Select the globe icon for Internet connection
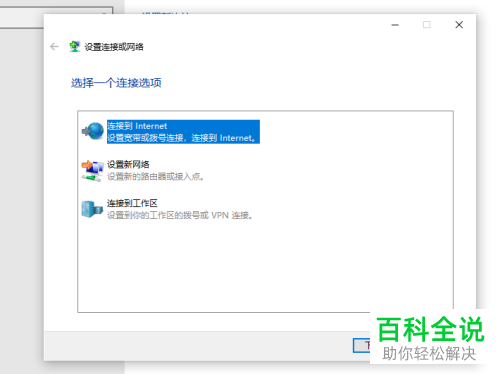The image size is (500, 374). pyautogui.click(x=93, y=131)
